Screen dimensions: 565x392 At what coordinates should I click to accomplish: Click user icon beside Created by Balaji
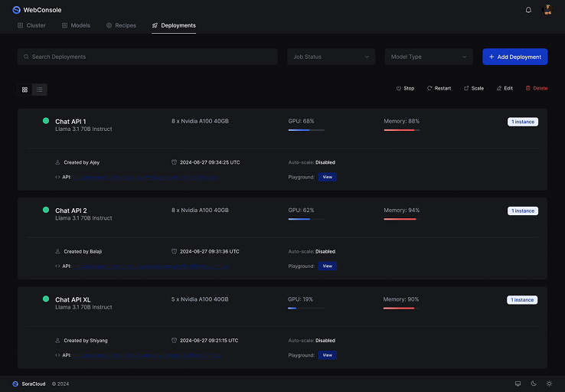pyautogui.click(x=57, y=251)
